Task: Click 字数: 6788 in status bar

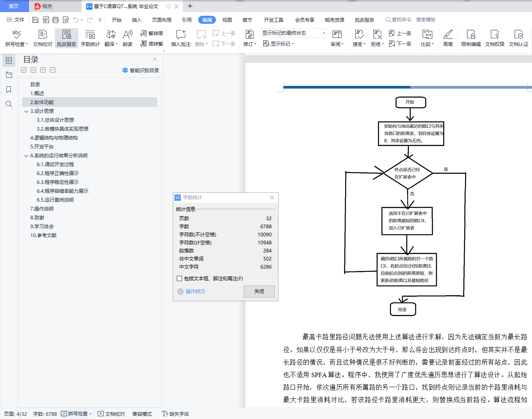Action: pos(45,414)
